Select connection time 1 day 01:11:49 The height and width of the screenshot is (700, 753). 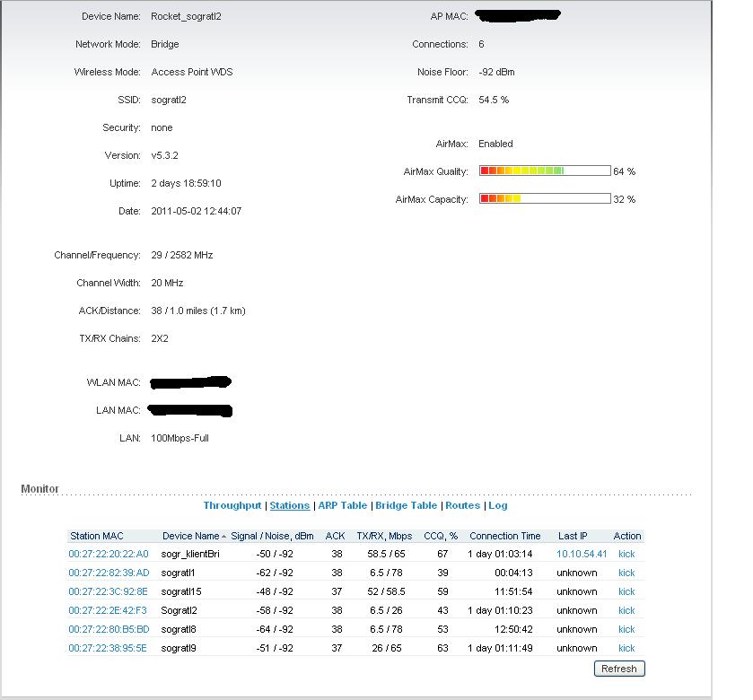click(x=501, y=648)
